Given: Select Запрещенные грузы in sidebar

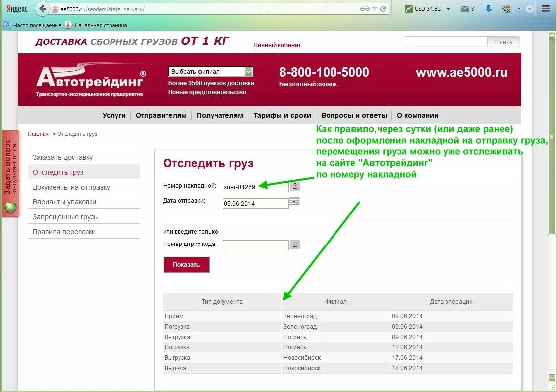Looking at the screenshot, I should 84,217.
